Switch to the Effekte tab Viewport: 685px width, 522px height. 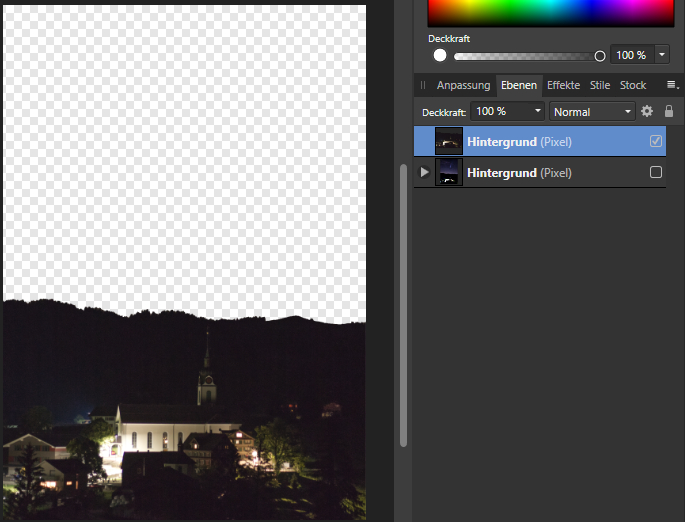click(x=563, y=85)
